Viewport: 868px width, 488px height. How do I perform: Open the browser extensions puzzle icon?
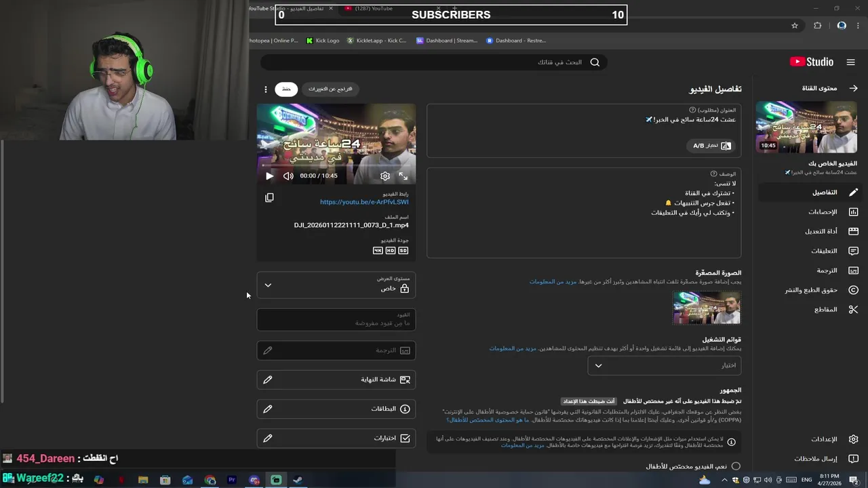tap(818, 26)
